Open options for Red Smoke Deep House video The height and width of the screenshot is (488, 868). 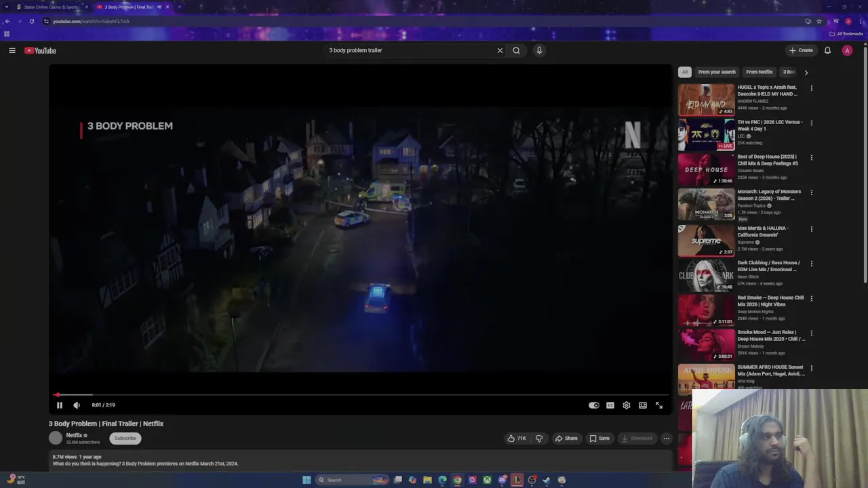pyautogui.click(x=811, y=298)
